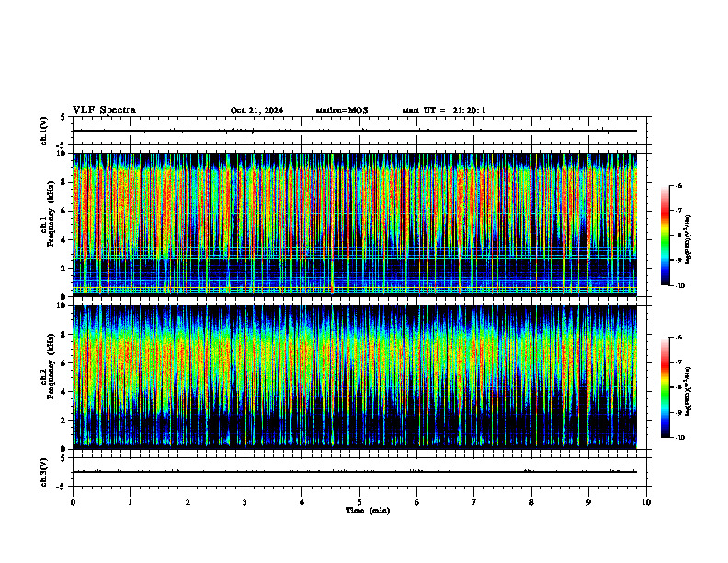Click inside the ch.1 spectrogram panel
Image resolution: width=728 pixels, height=563 pixels.
tap(359, 224)
